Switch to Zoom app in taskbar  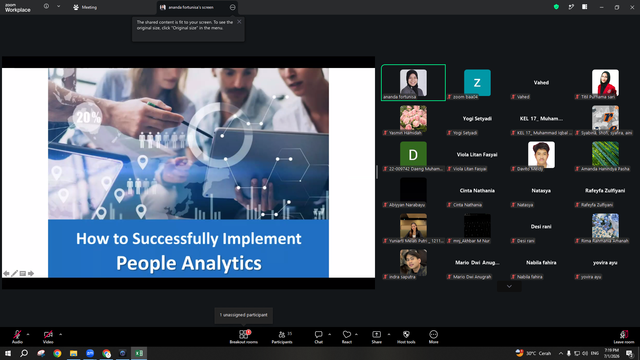(x=90, y=353)
